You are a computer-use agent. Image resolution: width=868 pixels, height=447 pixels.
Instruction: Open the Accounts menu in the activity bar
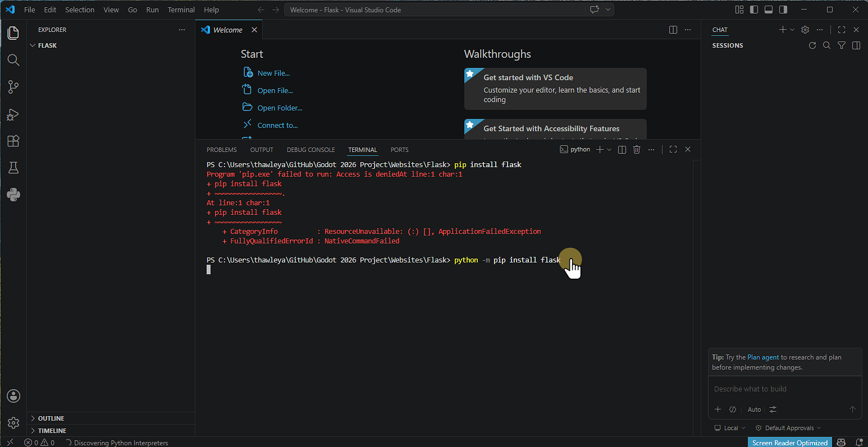13,396
